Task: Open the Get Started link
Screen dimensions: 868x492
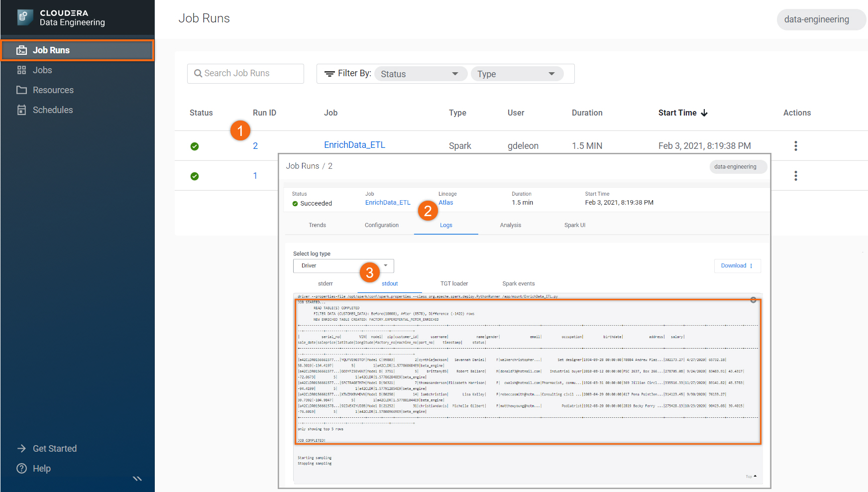Action: click(55, 449)
